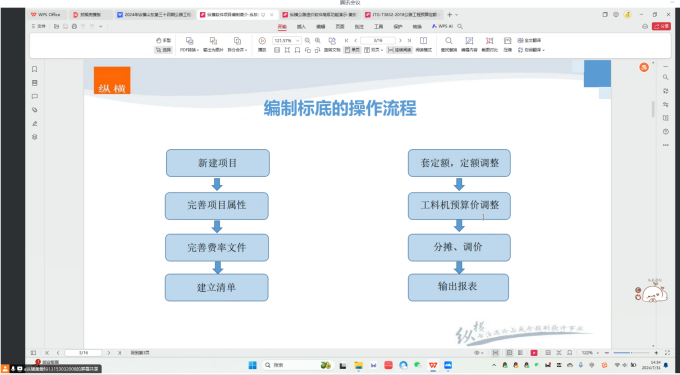Open the comments panel in left sidebar

coord(35,97)
